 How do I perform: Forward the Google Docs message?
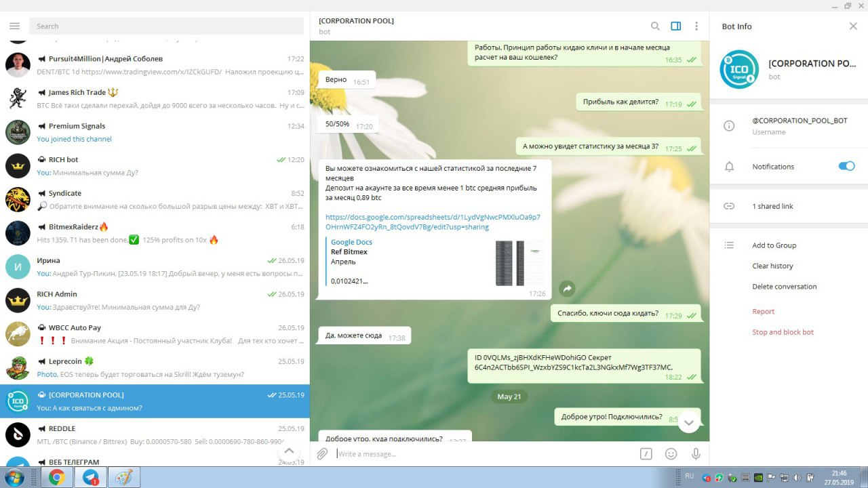(567, 289)
